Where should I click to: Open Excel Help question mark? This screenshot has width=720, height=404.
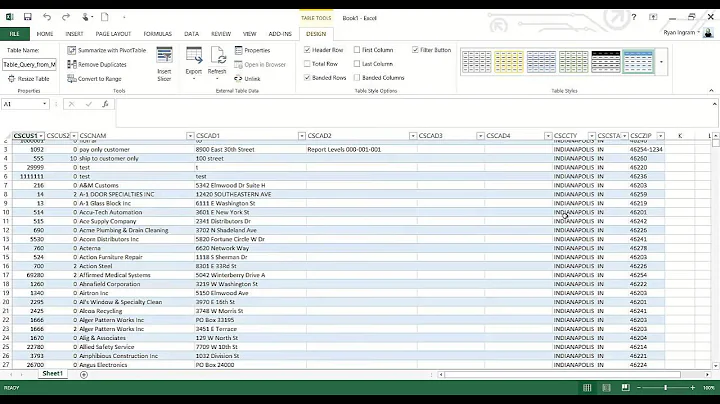coord(634,17)
